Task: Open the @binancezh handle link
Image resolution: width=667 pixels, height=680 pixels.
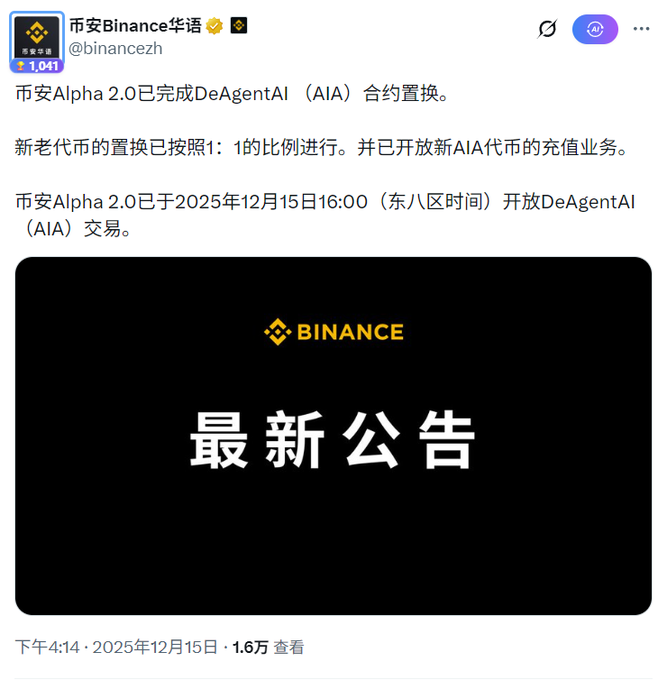Action: tap(115, 48)
